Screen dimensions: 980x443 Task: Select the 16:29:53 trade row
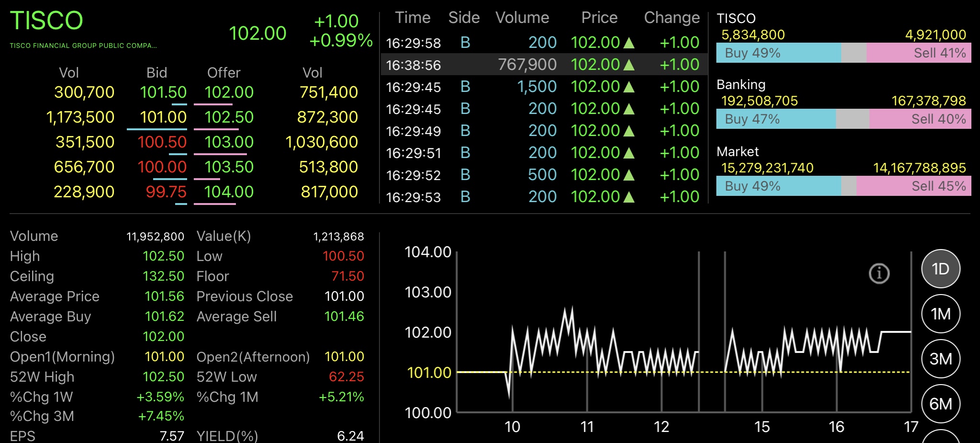544,197
